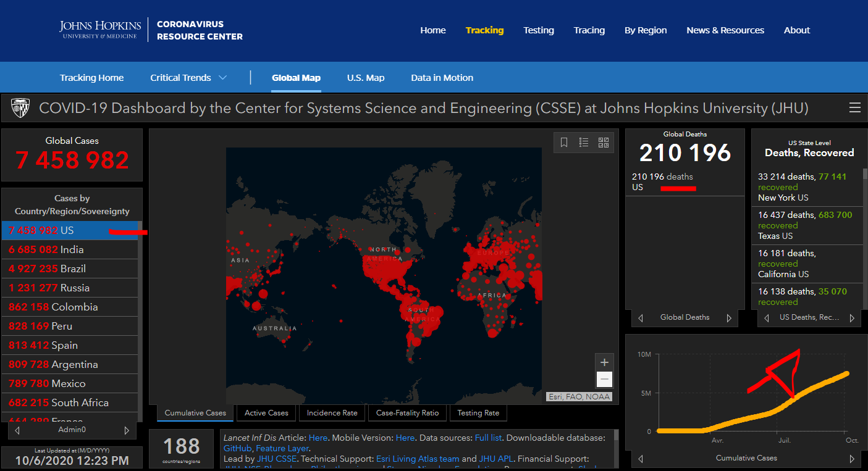This screenshot has width=868, height=471.
Task: Select the Cumulative Cases map tab
Action: pos(195,413)
